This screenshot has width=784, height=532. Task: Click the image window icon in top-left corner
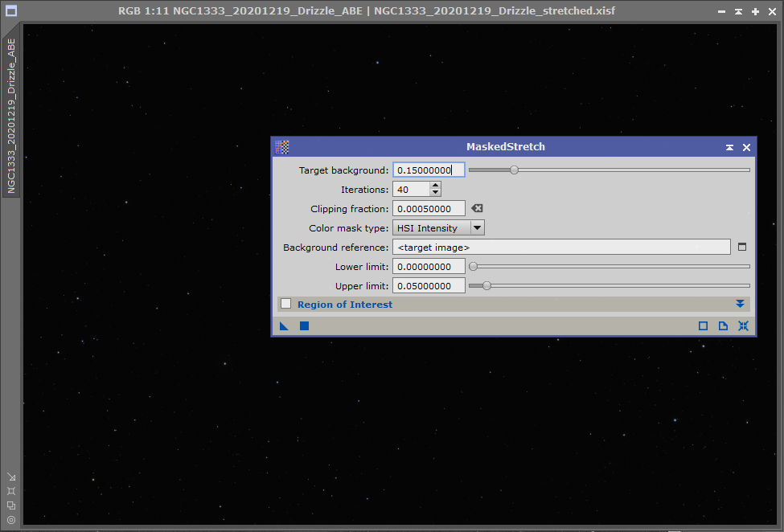click(11, 10)
